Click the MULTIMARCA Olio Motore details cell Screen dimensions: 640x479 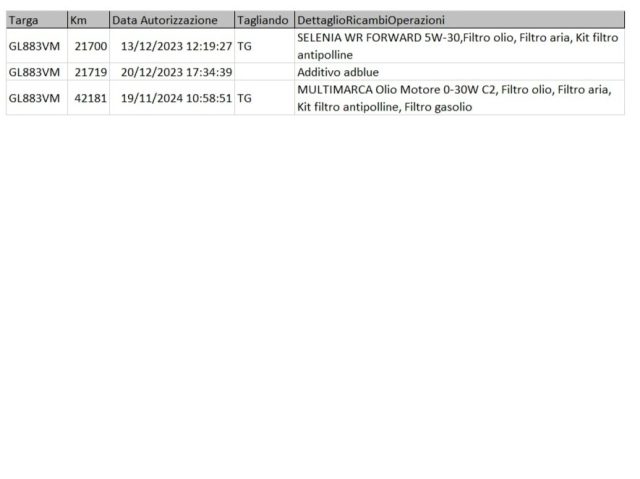point(460,98)
